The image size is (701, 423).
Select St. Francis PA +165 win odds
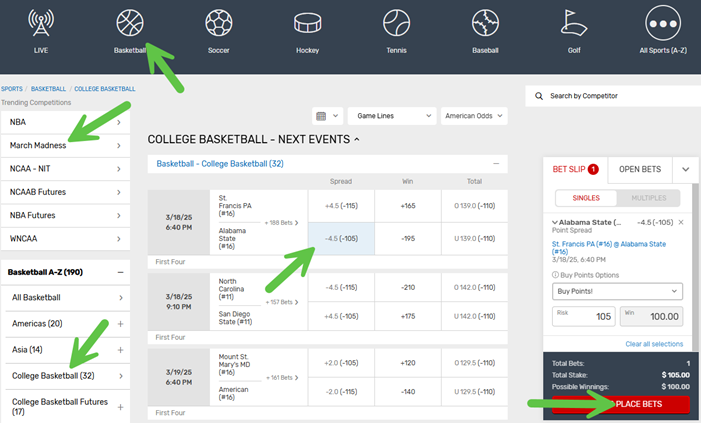click(407, 205)
